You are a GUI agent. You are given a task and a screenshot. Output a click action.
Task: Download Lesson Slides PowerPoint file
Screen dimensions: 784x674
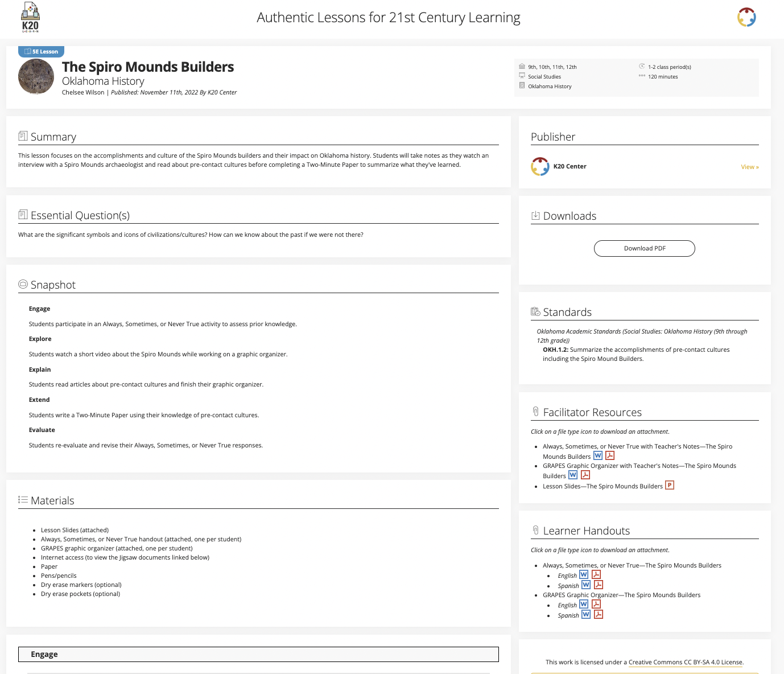click(669, 486)
